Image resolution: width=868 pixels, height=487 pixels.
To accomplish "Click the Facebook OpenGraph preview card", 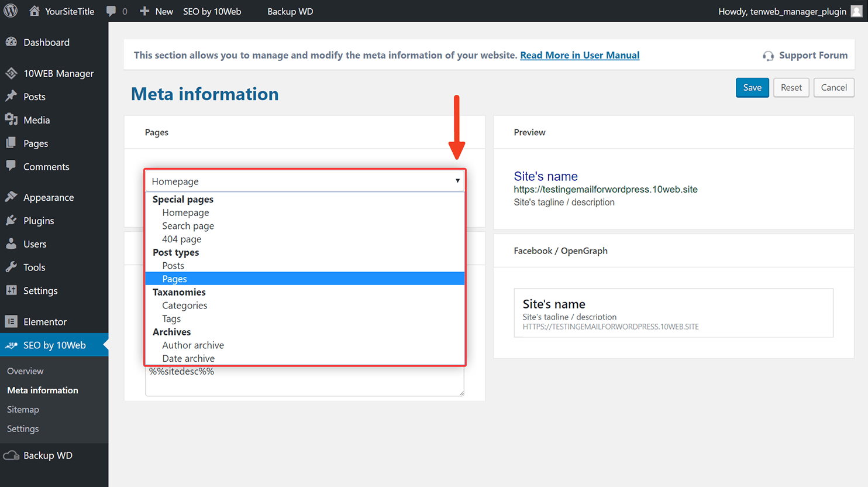I will tap(673, 313).
